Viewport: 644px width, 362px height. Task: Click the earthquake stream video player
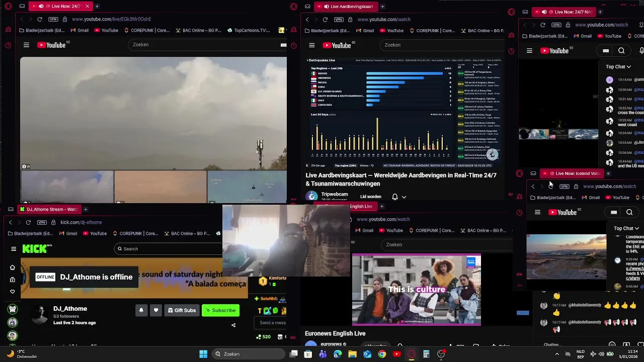[404, 113]
